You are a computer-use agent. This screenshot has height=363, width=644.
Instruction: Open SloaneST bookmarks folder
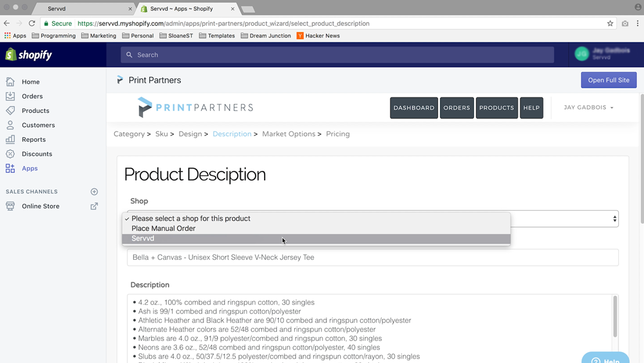click(x=176, y=35)
